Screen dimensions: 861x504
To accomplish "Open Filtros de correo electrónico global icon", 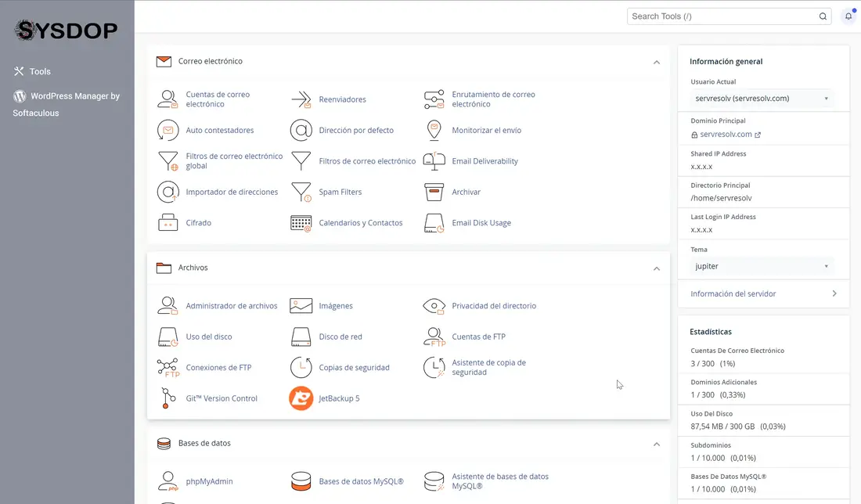I will (x=168, y=161).
